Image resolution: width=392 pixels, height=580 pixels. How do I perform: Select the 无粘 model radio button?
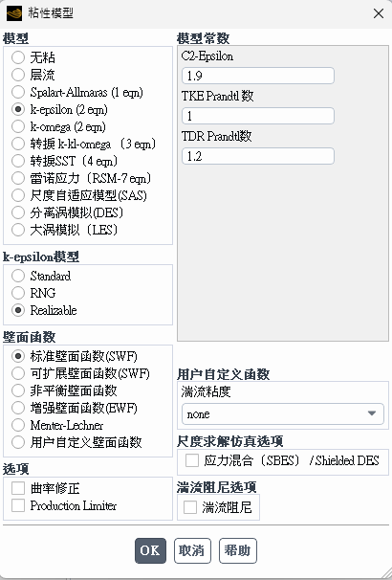18,57
